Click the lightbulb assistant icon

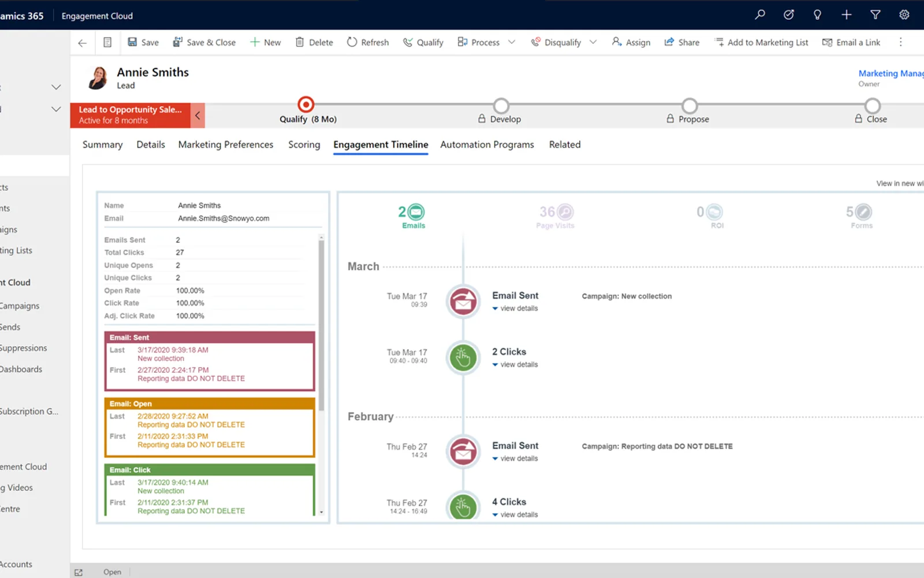tap(817, 15)
